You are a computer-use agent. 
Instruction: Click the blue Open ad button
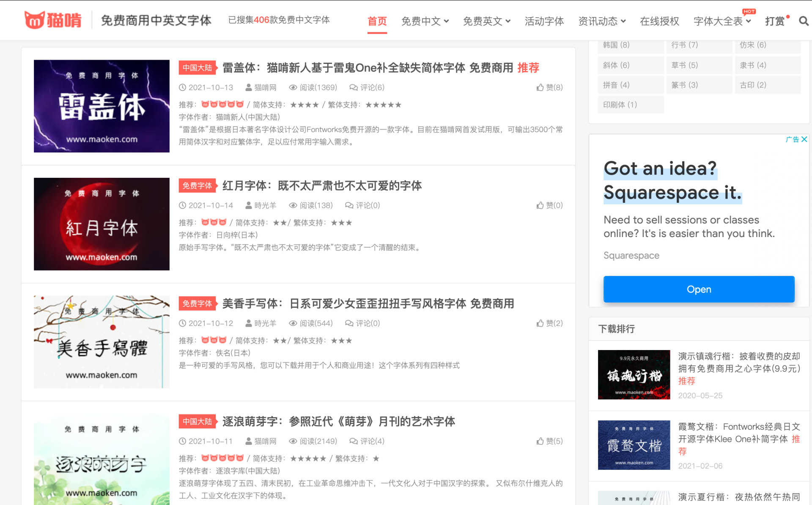(x=699, y=289)
